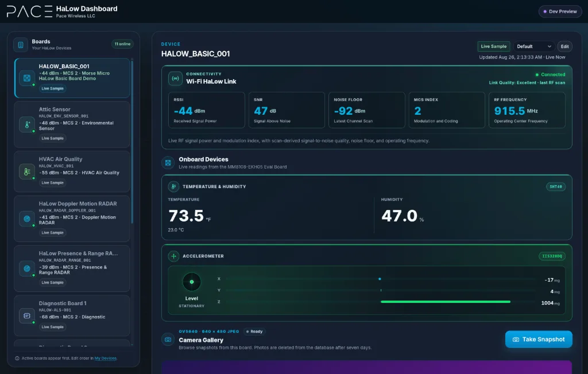The width and height of the screenshot is (588, 374).
Task: Click the Take Snapshot button
Action: [x=539, y=339]
